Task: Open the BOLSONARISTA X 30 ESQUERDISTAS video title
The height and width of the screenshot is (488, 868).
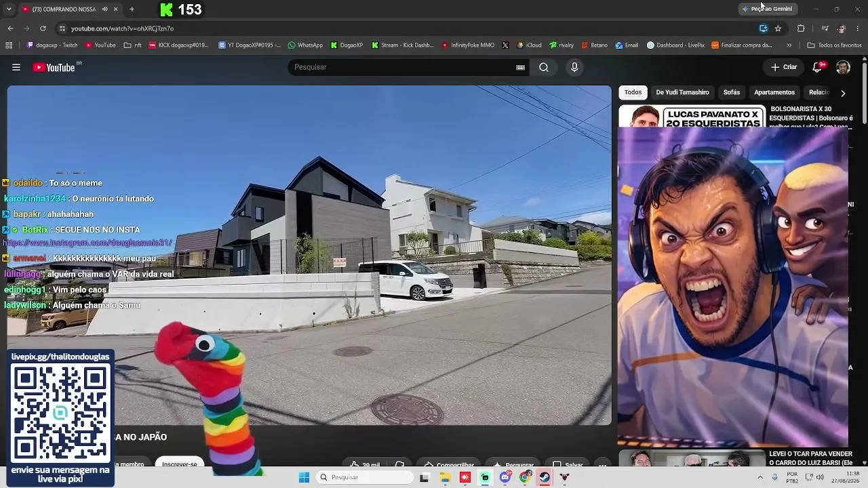Action: point(811,118)
